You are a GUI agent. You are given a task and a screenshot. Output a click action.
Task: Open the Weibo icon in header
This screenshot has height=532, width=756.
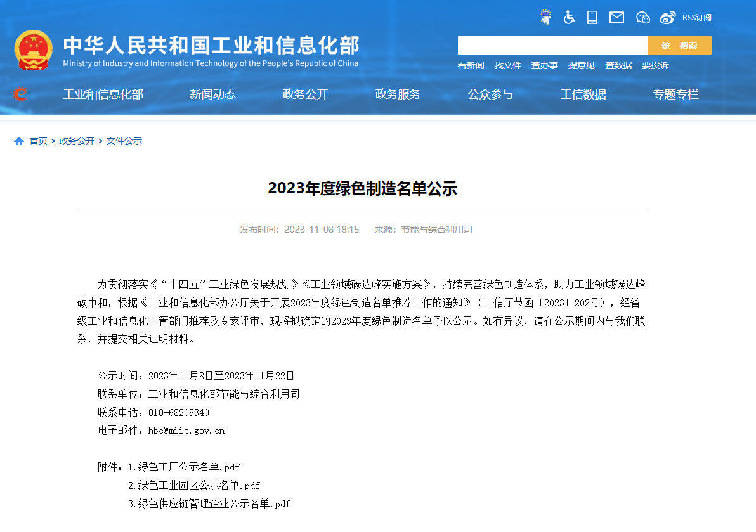point(668,17)
